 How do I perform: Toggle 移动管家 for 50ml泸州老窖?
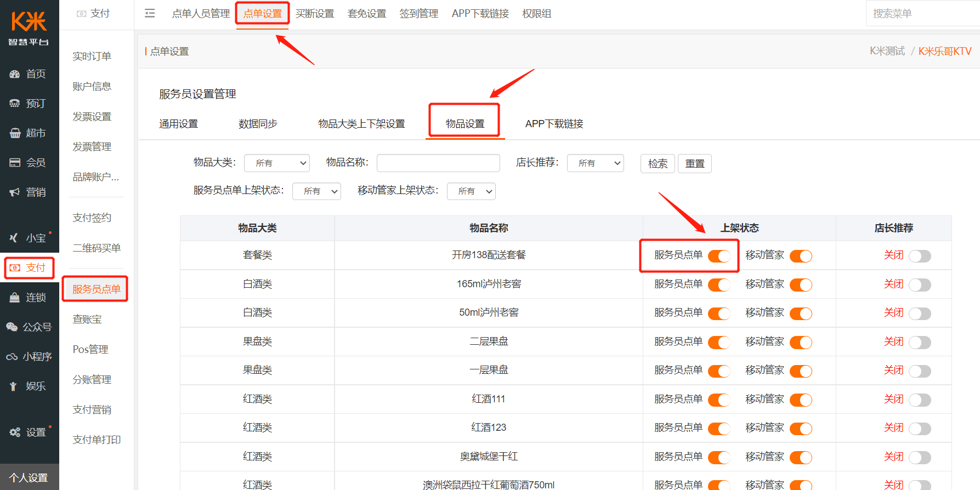click(801, 314)
